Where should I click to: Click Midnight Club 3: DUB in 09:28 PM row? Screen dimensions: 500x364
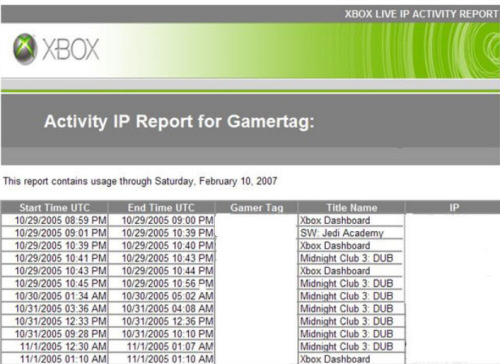[351, 334]
